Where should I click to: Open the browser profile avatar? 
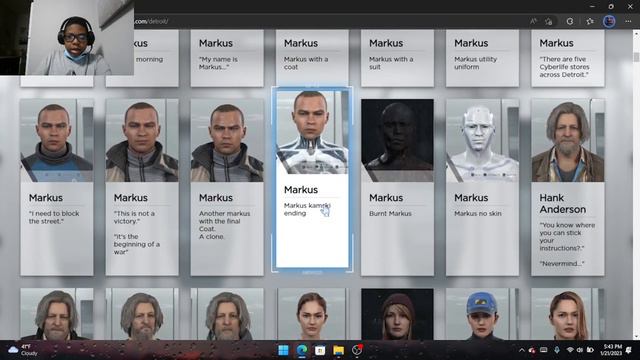[609, 21]
